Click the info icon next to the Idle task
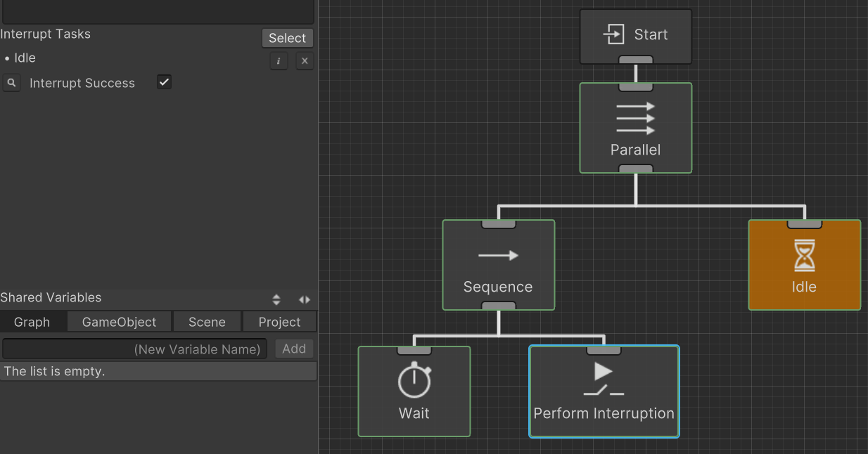 point(279,61)
